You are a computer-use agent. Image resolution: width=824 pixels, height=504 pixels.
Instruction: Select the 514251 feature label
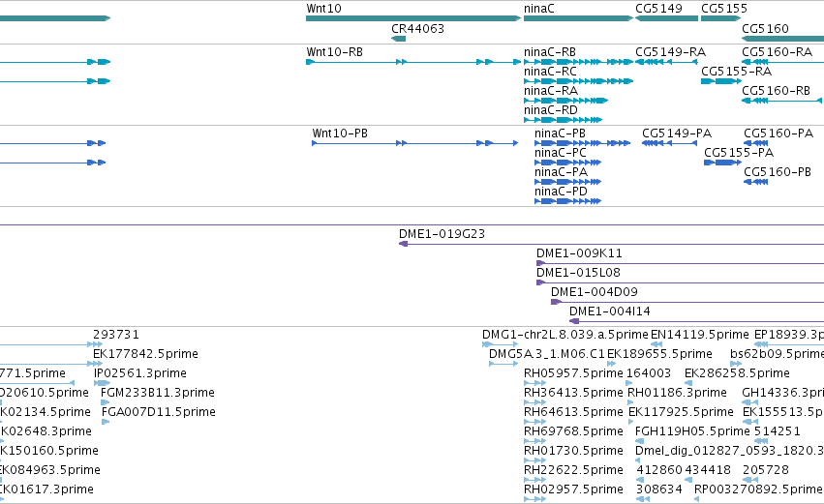point(778,431)
